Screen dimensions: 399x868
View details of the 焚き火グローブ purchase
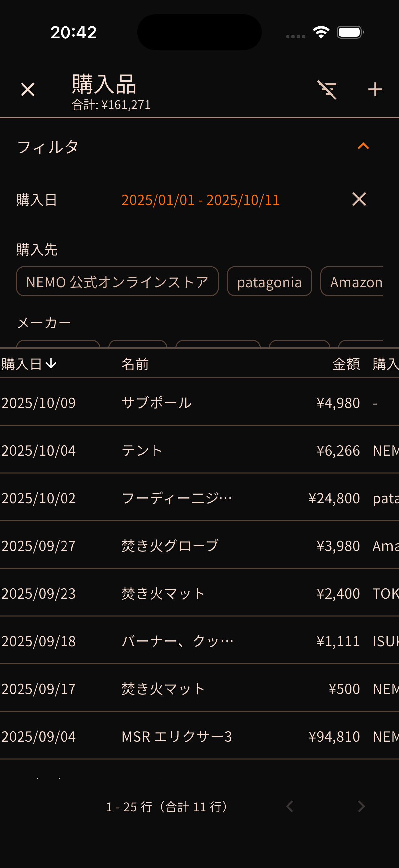tap(199, 546)
